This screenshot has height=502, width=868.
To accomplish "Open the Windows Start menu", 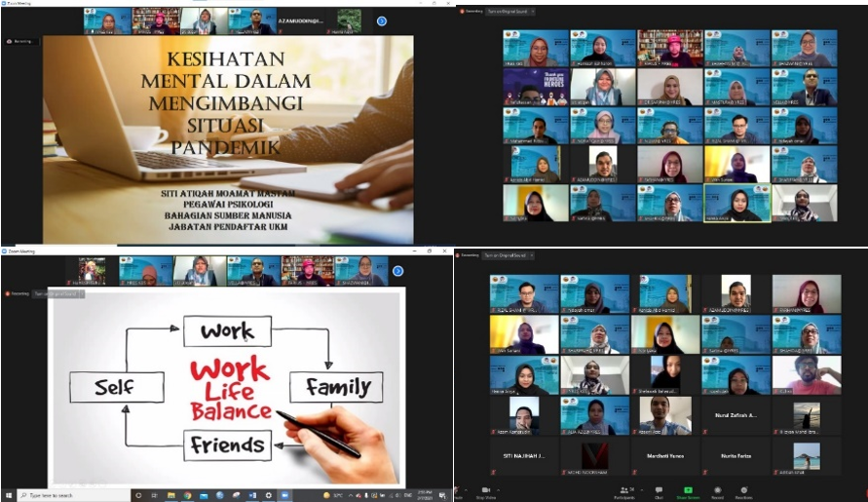I will [7, 495].
